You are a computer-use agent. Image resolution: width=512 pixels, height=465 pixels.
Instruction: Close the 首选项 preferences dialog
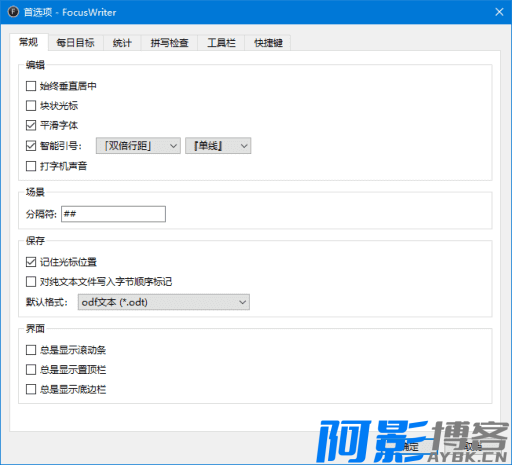click(499, 12)
